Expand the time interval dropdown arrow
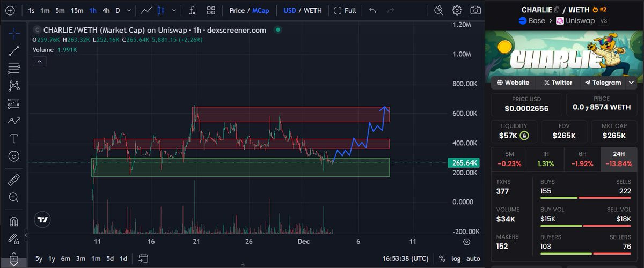The image size is (644, 268). pyautogui.click(x=128, y=10)
